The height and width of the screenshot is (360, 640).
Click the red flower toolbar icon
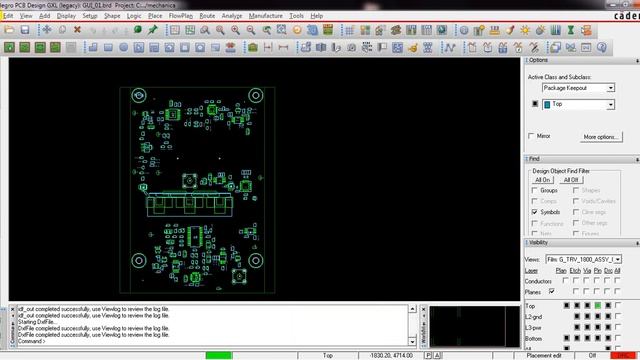pyautogui.click(x=231, y=47)
